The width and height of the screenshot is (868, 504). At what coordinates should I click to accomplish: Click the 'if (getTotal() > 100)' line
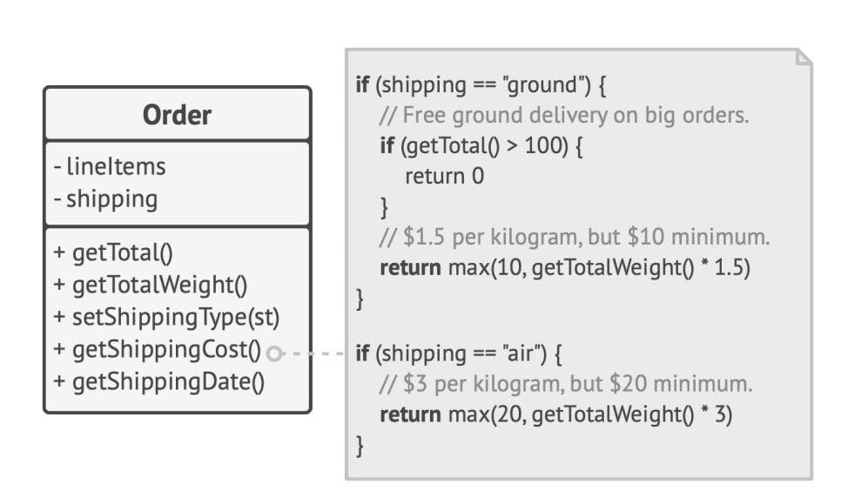tap(481, 145)
